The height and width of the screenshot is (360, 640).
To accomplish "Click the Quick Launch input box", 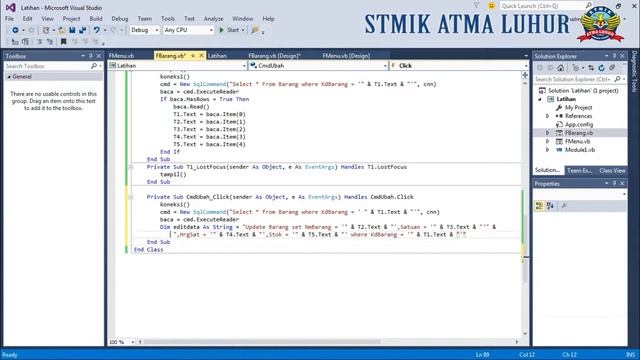I will pyautogui.click(x=542, y=6).
